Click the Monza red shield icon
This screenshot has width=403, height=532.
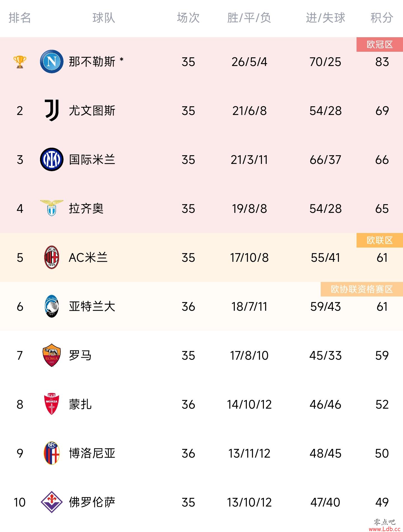(x=52, y=404)
